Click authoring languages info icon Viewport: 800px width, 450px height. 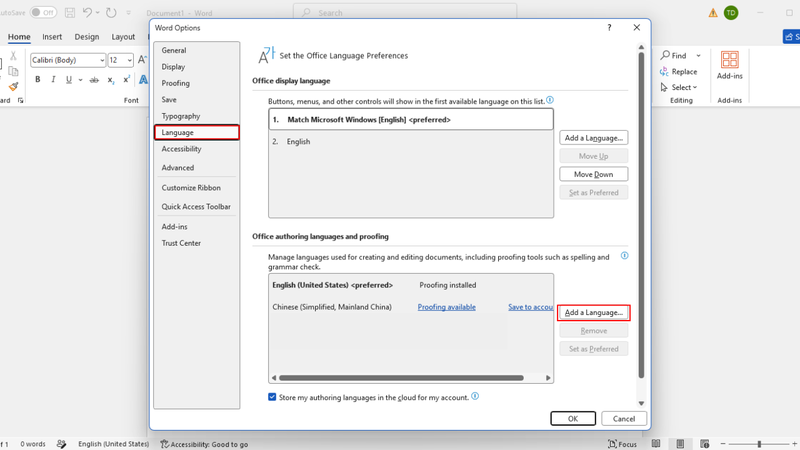[624, 256]
